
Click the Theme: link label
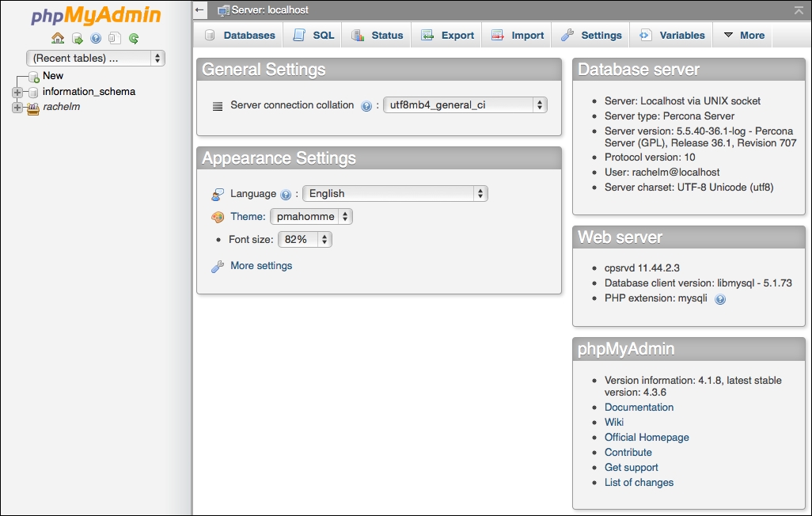coord(248,217)
